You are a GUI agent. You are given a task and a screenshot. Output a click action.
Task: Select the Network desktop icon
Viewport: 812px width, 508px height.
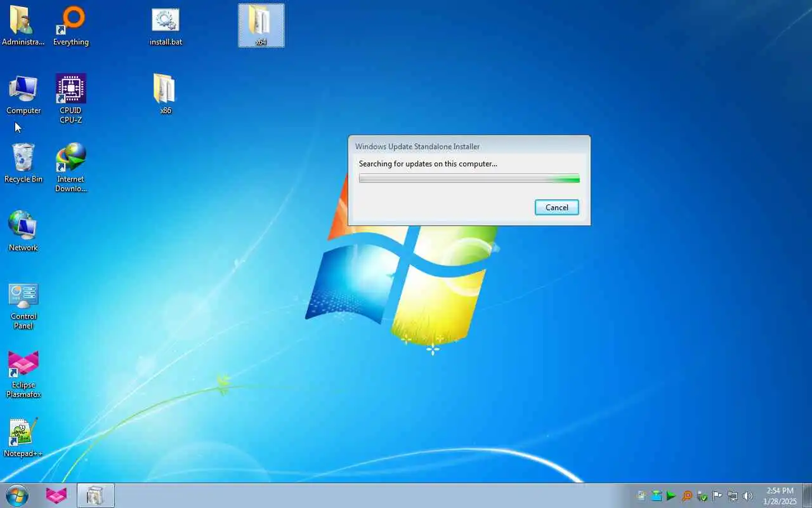[x=23, y=232]
